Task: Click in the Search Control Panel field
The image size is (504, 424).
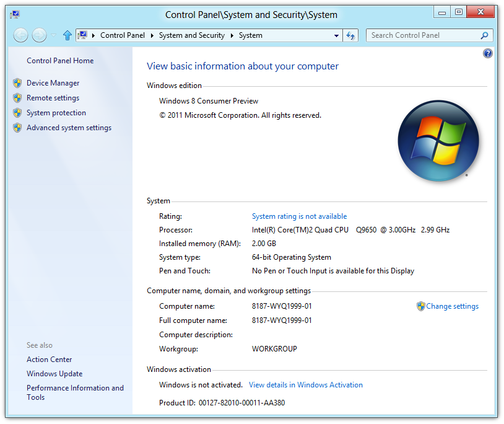Action: pyautogui.click(x=423, y=35)
